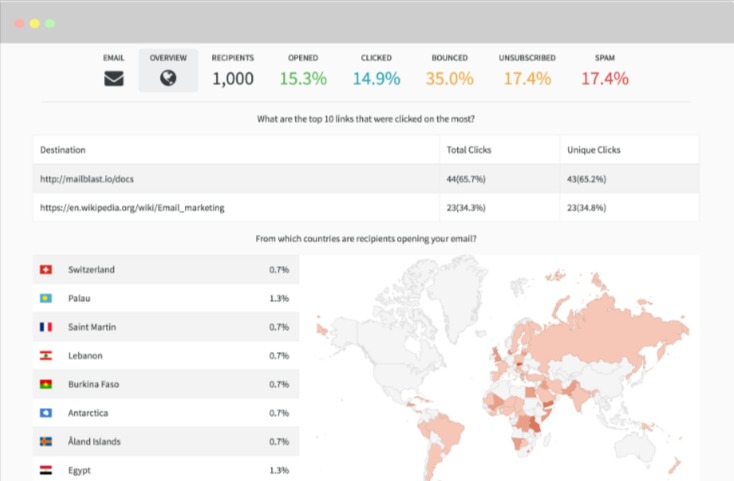Select the Åland Islands country name
734x481 pixels.
click(x=94, y=441)
